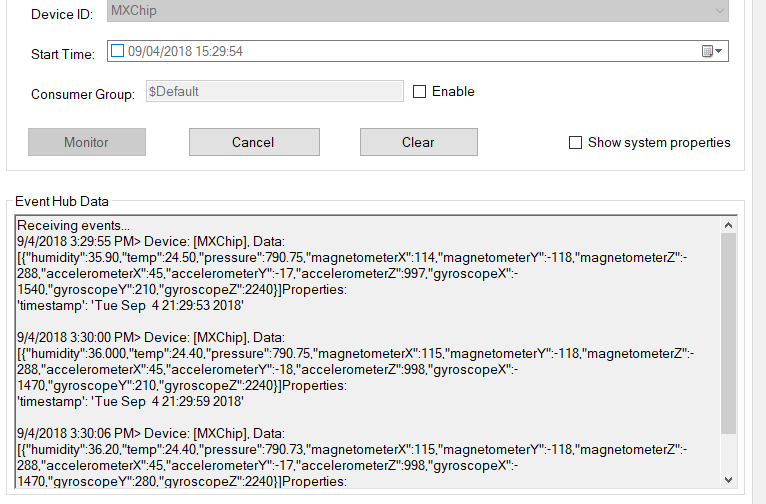Screen dimensions: 766x504
Task: Click the Start Time date field
Action: click(418, 51)
